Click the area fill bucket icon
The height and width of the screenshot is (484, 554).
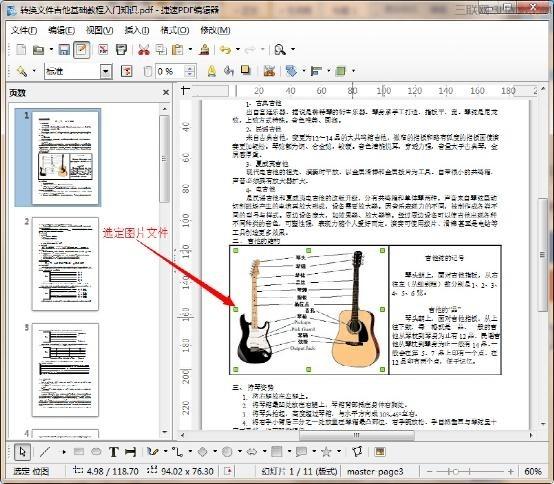pos(229,71)
